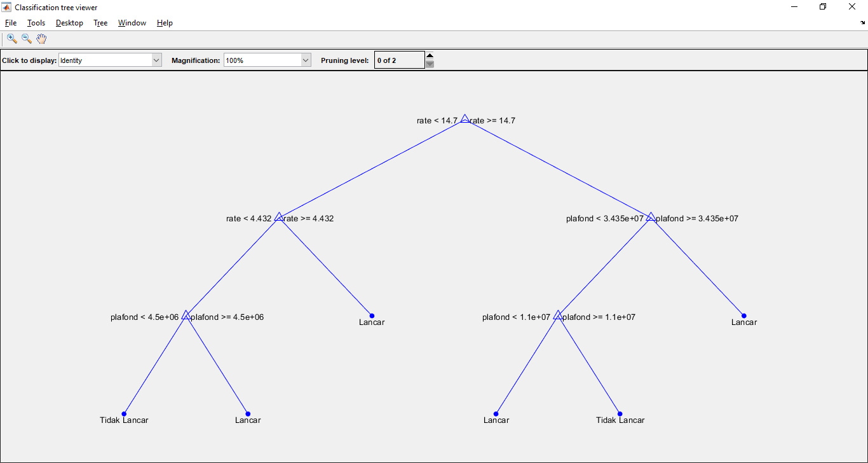Click the plafond 4.5e+06 branch node triangle
The image size is (868, 463).
186,315
